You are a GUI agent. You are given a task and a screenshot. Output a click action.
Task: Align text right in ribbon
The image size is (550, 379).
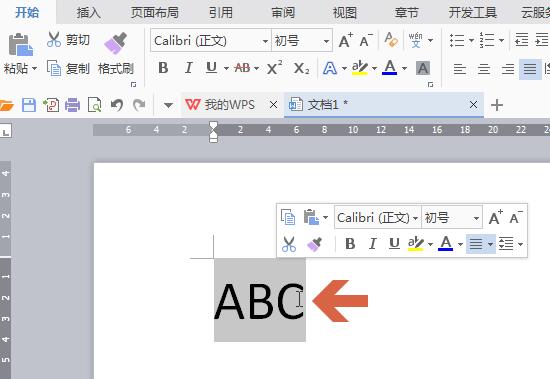[508, 69]
